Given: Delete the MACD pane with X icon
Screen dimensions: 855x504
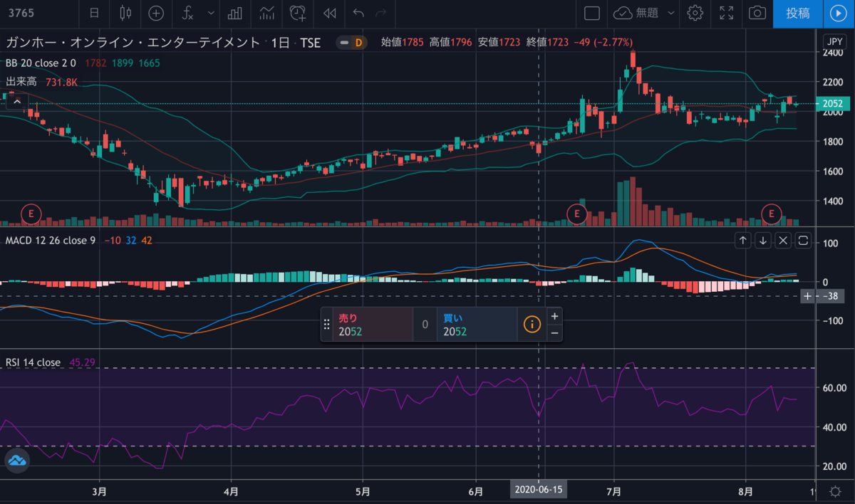Looking at the screenshot, I should tap(782, 240).
